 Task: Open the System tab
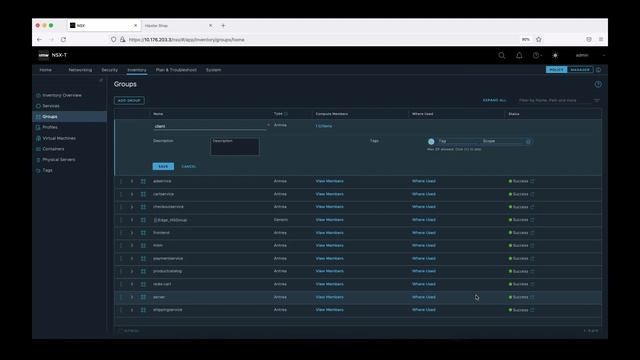(213, 70)
